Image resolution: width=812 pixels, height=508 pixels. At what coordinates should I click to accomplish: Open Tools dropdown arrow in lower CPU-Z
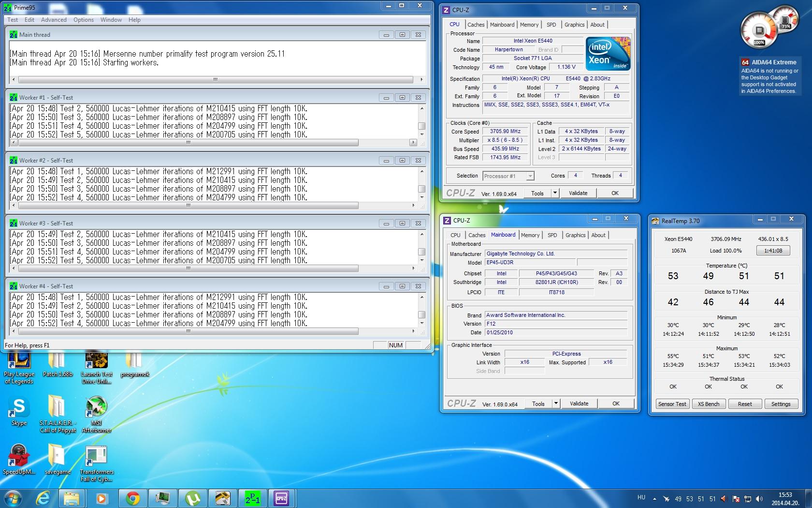pos(556,403)
